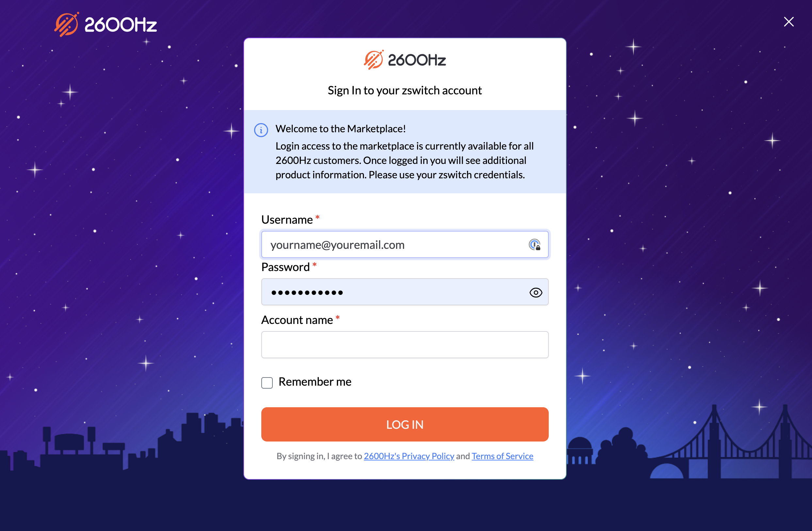The height and width of the screenshot is (531, 812).
Task: Open the password manager icon in the Username field
Action: (x=534, y=245)
